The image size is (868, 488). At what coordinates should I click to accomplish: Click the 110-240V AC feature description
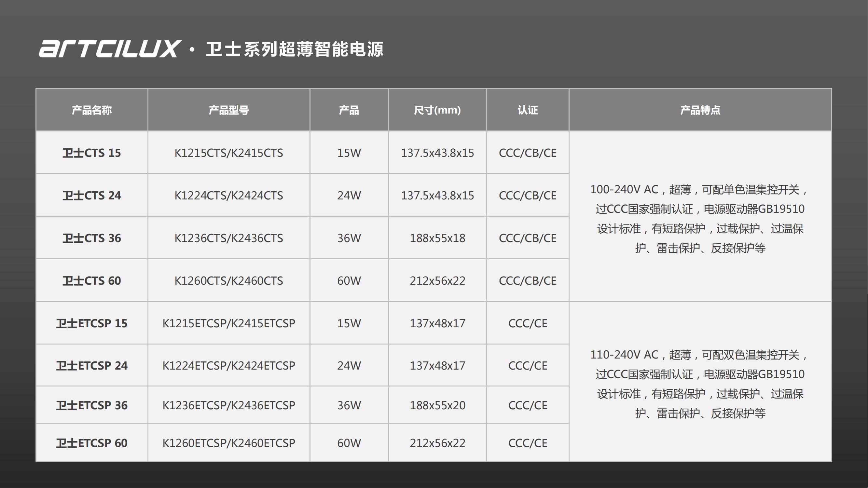click(700, 384)
